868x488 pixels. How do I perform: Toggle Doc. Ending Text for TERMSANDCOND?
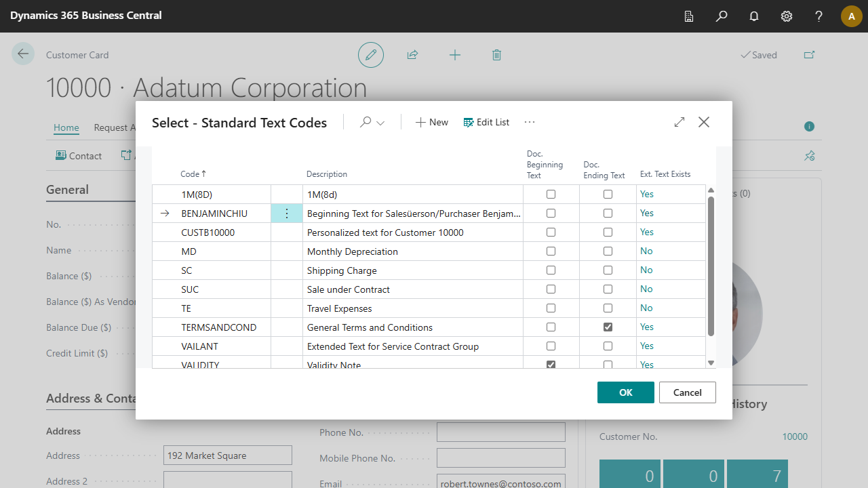coord(608,327)
